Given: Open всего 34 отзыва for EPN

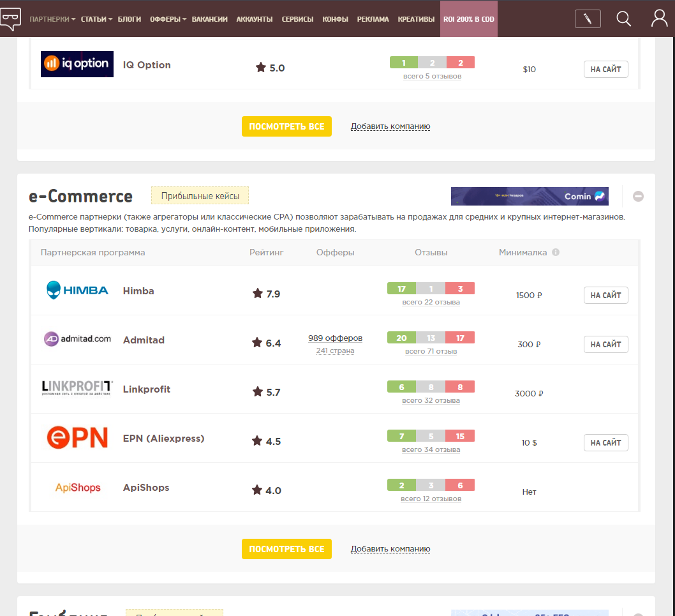Looking at the screenshot, I should point(431,450).
